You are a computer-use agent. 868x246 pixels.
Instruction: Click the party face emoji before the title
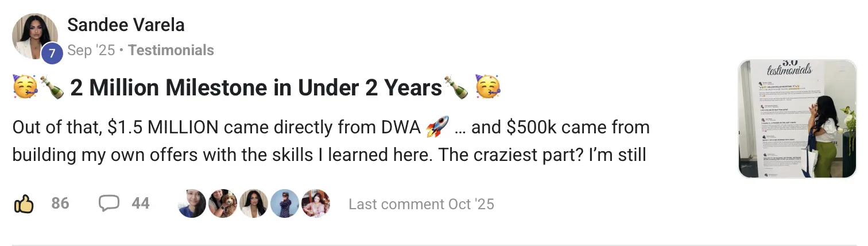click(x=25, y=89)
